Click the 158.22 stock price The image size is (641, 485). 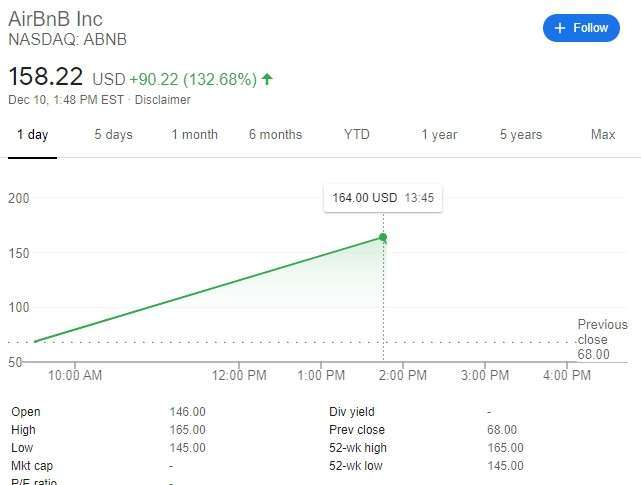coord(46,77)
